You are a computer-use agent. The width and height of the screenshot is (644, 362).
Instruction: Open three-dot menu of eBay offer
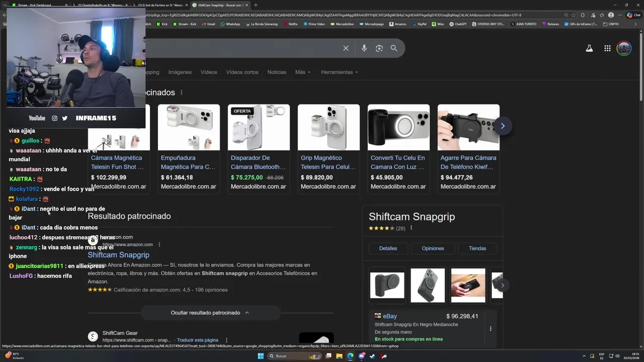491,329
